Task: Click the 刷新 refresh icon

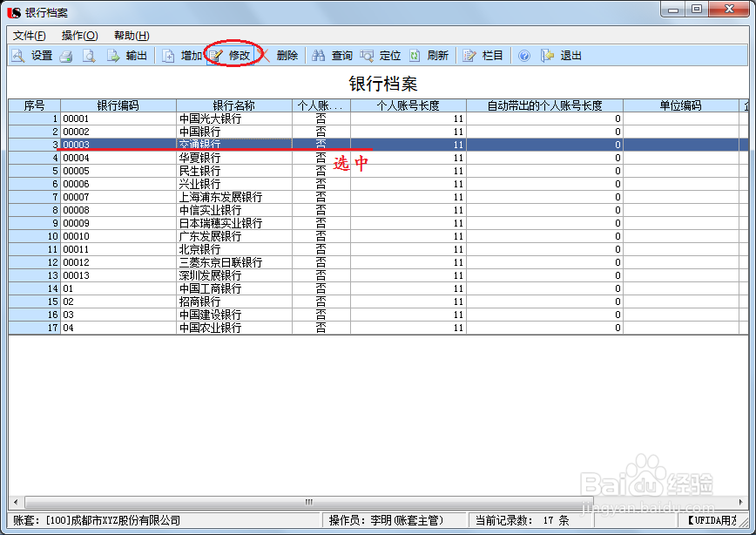Action: (x=415, y=56)
